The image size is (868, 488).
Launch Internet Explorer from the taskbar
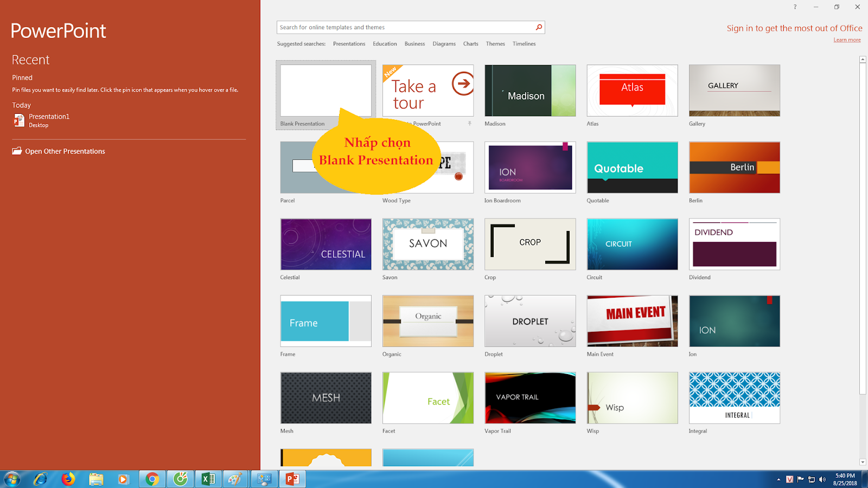(x=40, y=479)
